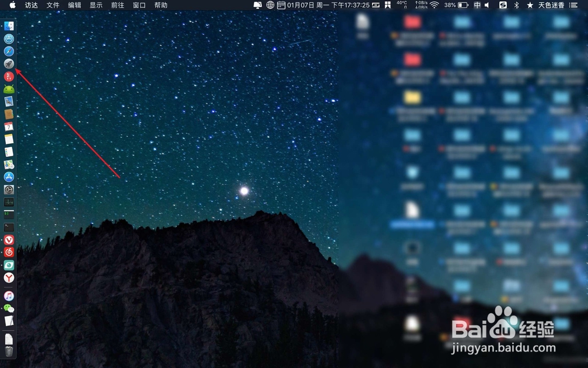The height and width of the screenshot is (368, 588).
Task: Click the display mirroring menu bar icon
Action: pos(258,5)
